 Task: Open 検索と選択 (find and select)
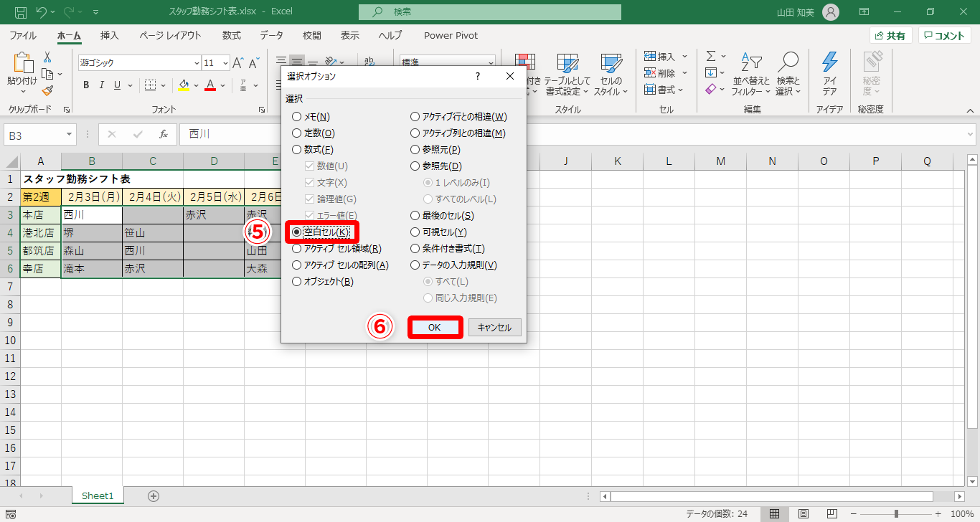point(788,75)
